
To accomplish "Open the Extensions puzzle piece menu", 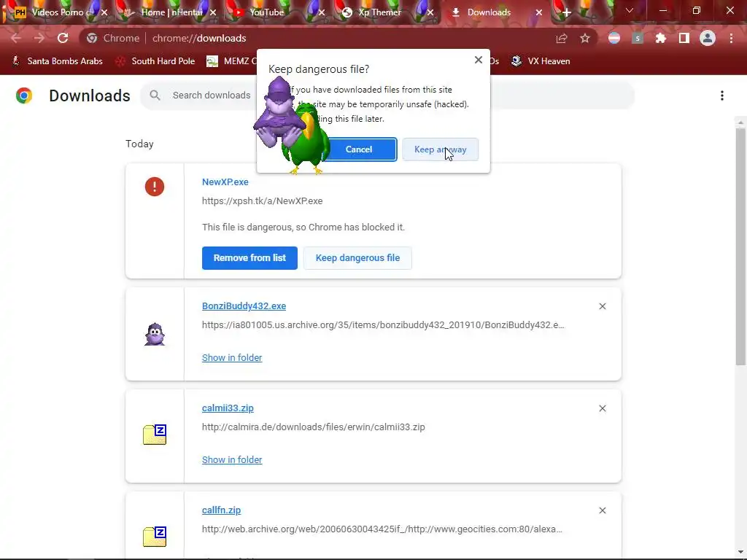I will tap(661, 38).
